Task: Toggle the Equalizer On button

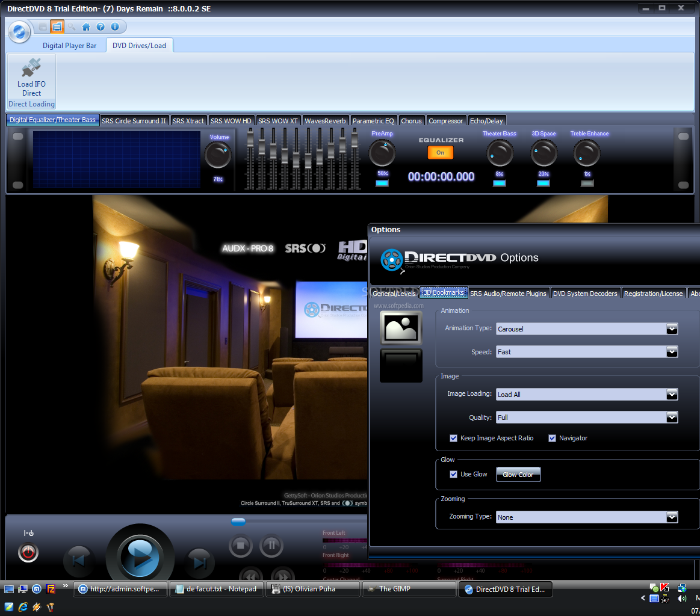Action: [441, 153]
